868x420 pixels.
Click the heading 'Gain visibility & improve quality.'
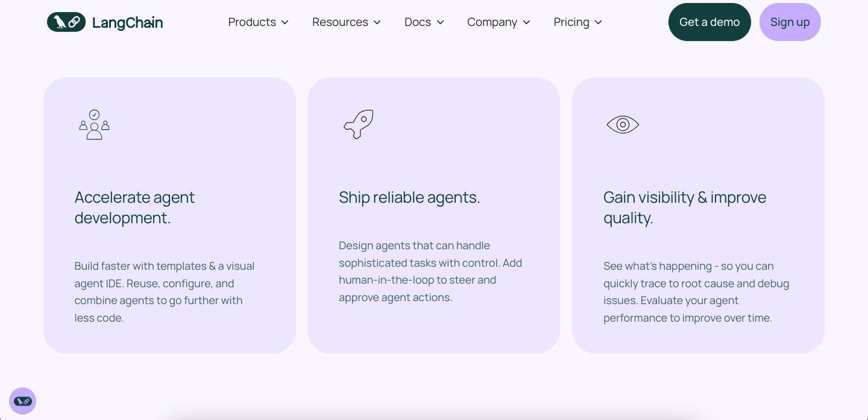tap(685, 208)
